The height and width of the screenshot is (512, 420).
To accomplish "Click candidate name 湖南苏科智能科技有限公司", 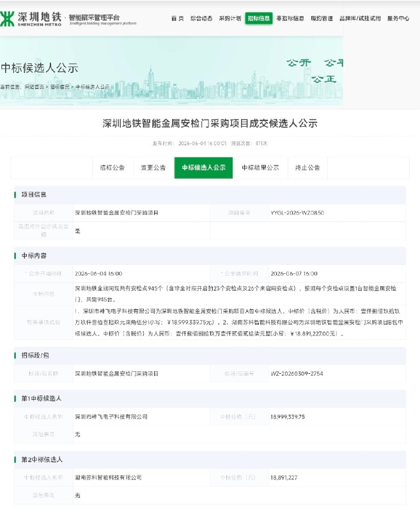I will coord(108,477).
